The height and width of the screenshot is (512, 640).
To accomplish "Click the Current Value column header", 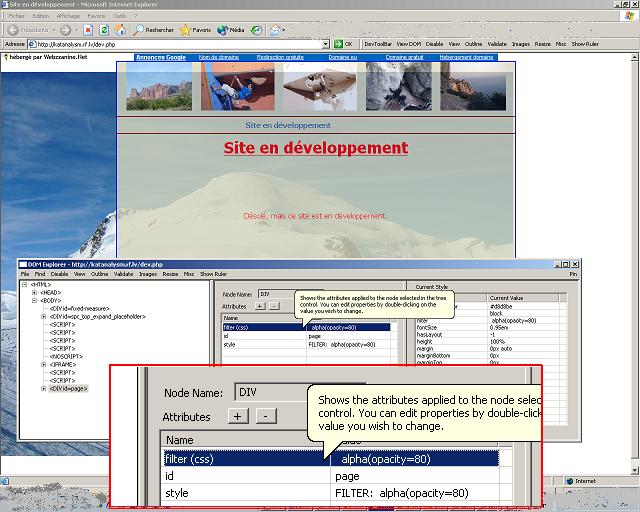I will (523, 298).
